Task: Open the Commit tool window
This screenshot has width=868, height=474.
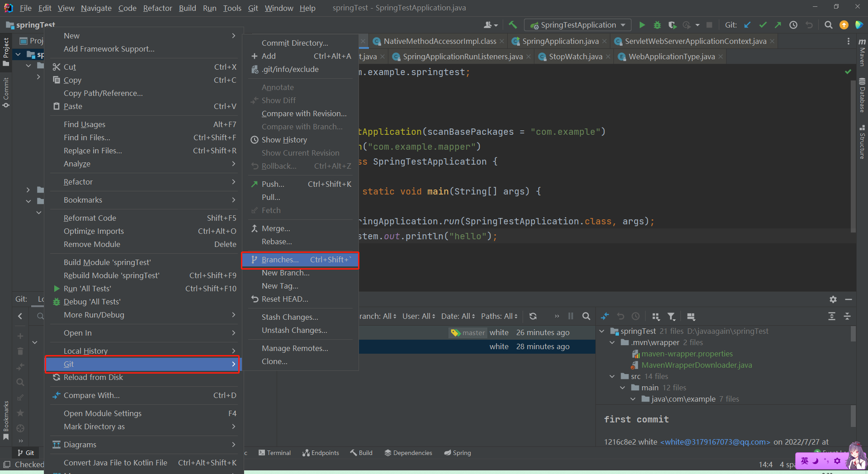Action: 6,93
